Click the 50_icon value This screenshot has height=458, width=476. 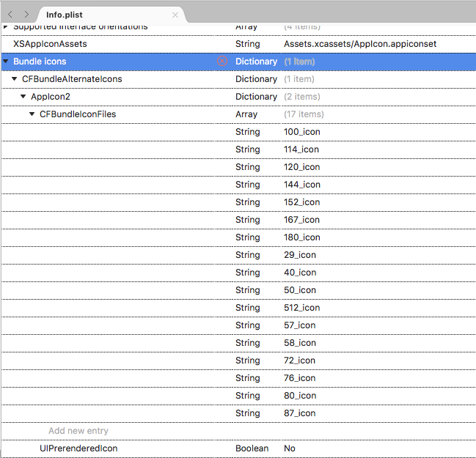300,290
